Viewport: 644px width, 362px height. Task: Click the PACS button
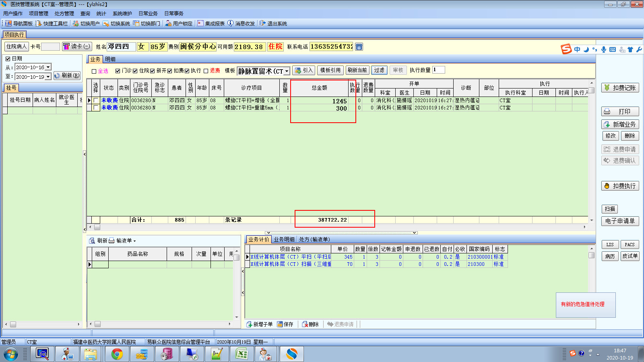pyautogui.click(x=630, y=245)
